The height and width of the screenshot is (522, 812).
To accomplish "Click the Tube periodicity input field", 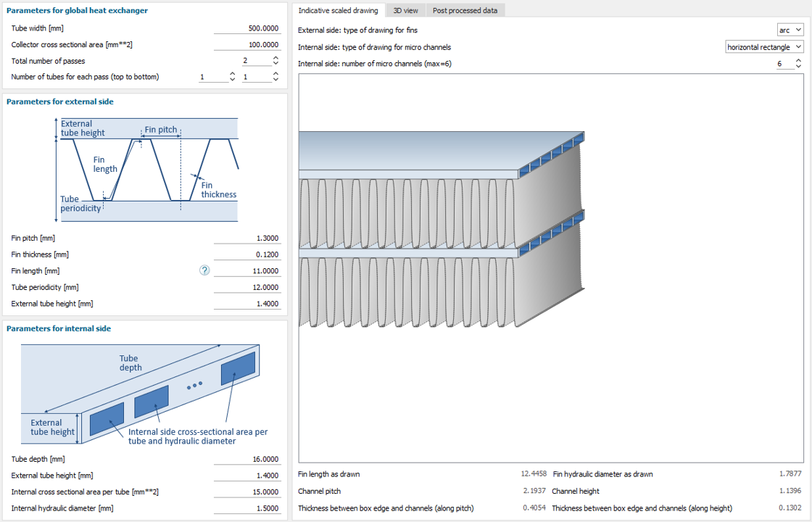I will (x=246, y=287).
